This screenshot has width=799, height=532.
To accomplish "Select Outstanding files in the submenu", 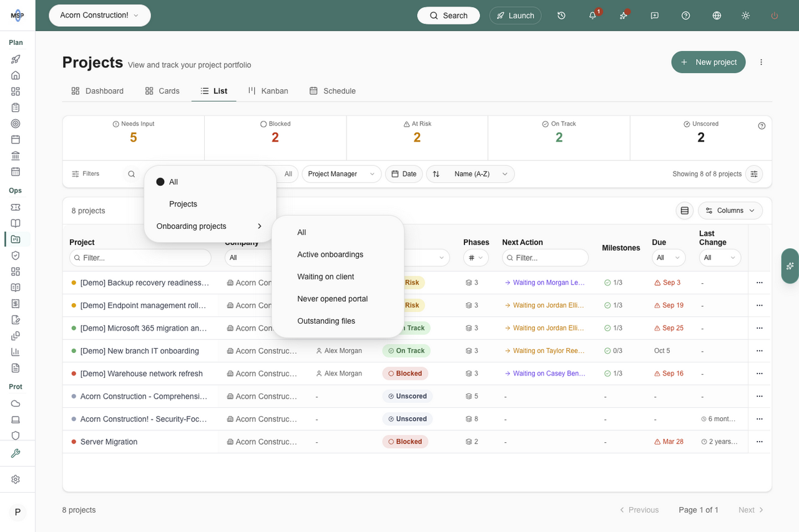I will coord(338,321).
